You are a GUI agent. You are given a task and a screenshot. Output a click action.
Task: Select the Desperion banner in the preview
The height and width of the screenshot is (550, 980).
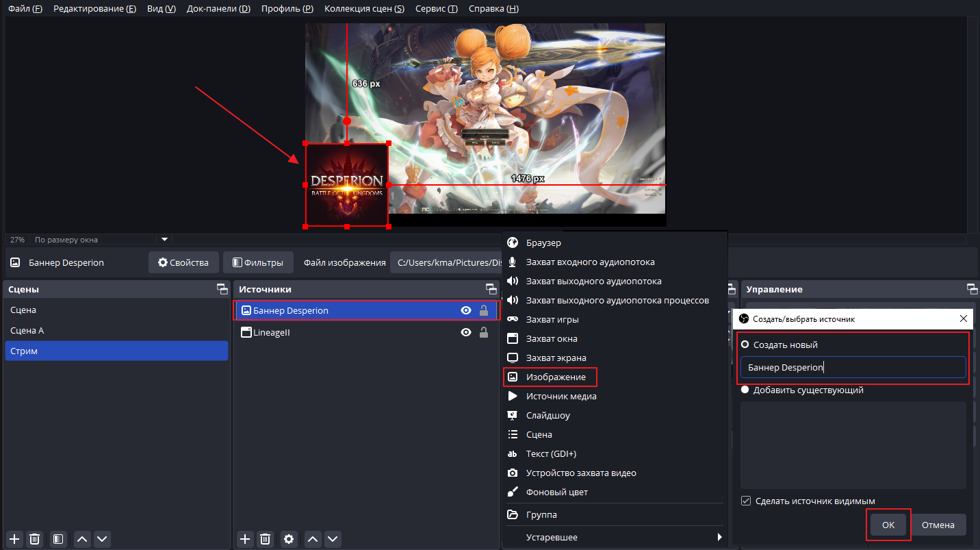pos(347,185)
